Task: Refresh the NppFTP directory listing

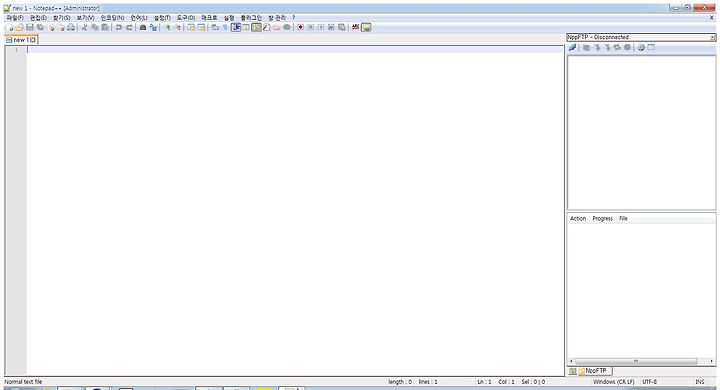Action: pyautogui.click(x=617, y=47)
